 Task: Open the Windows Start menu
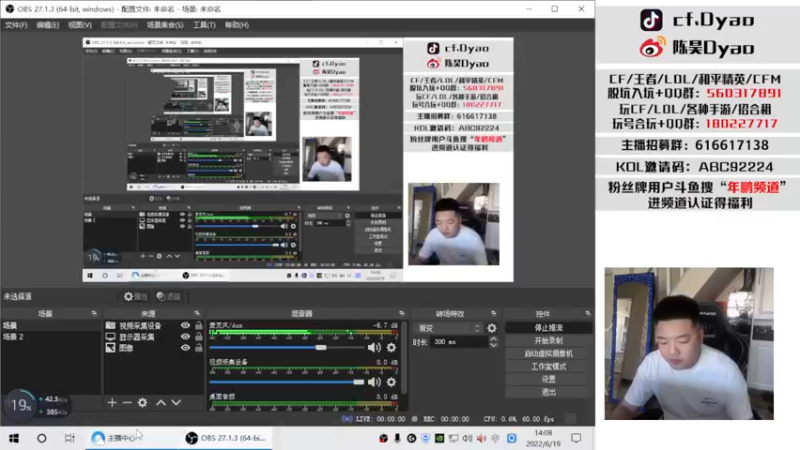point(14,438)
